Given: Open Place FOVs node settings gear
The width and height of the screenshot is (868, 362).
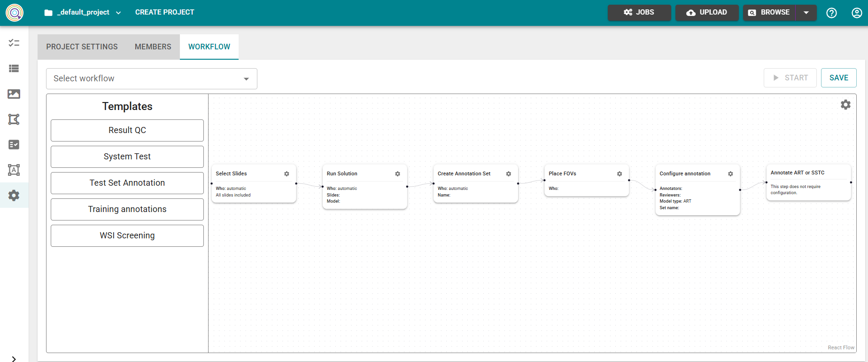Looking at the screenshot, I should tap(620, 174).
